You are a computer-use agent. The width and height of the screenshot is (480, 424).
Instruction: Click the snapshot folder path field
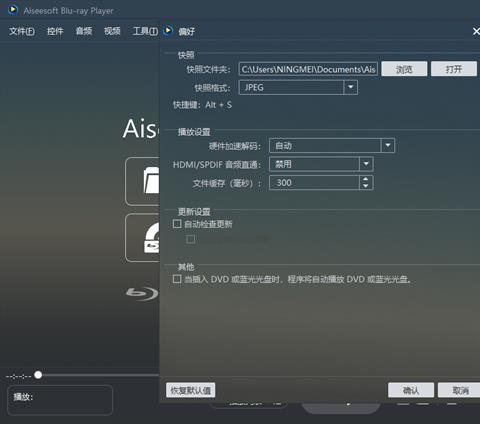(308, 69)
